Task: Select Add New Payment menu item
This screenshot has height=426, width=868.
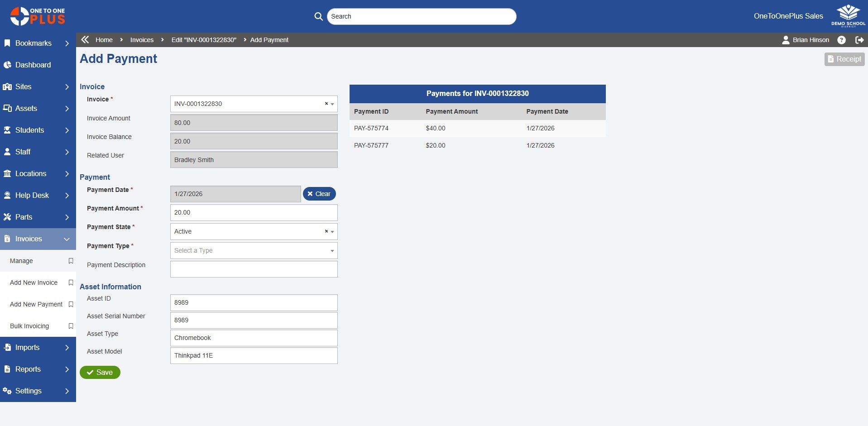Action: 36,304
